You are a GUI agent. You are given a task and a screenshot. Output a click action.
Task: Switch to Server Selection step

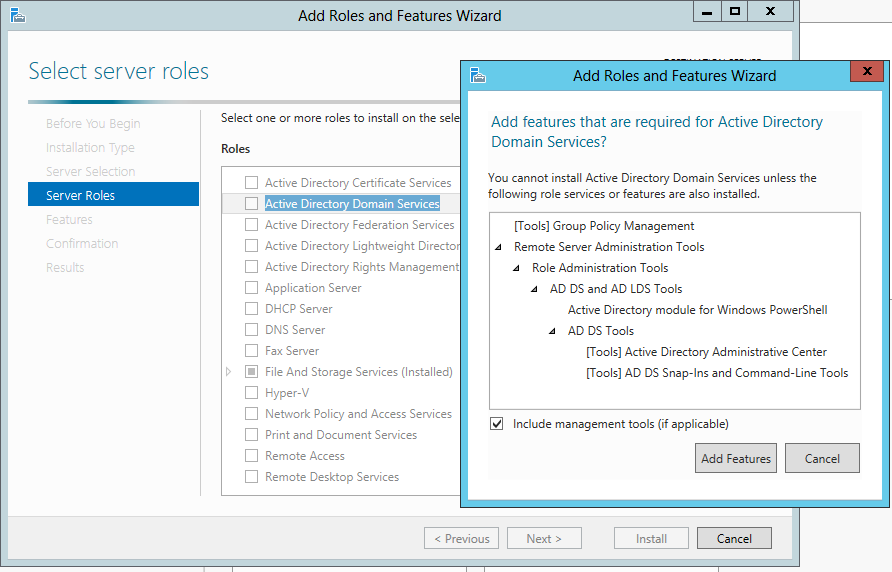(90, 171)
